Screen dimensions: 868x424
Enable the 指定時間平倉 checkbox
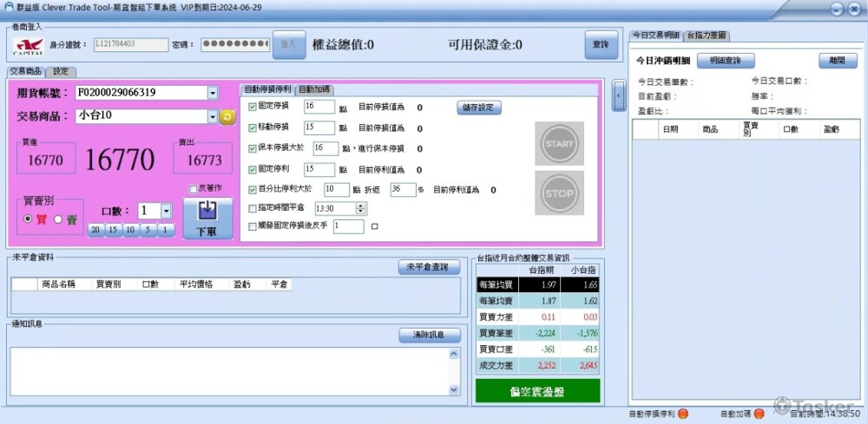253,209
